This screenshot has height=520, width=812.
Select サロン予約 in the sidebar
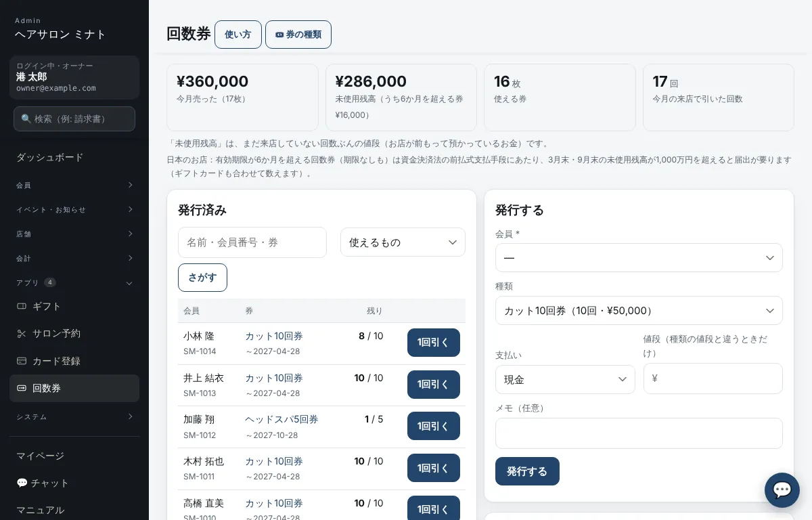pyautogui.click(x=74, y=333)
